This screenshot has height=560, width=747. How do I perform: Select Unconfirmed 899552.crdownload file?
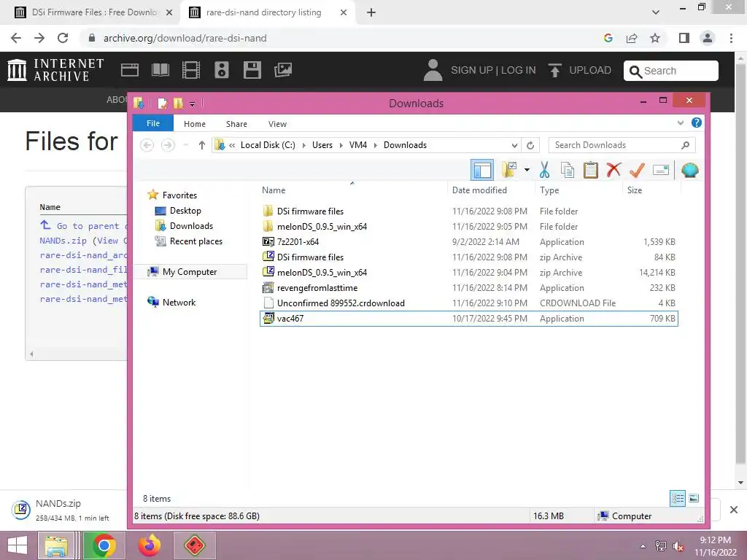469,303
